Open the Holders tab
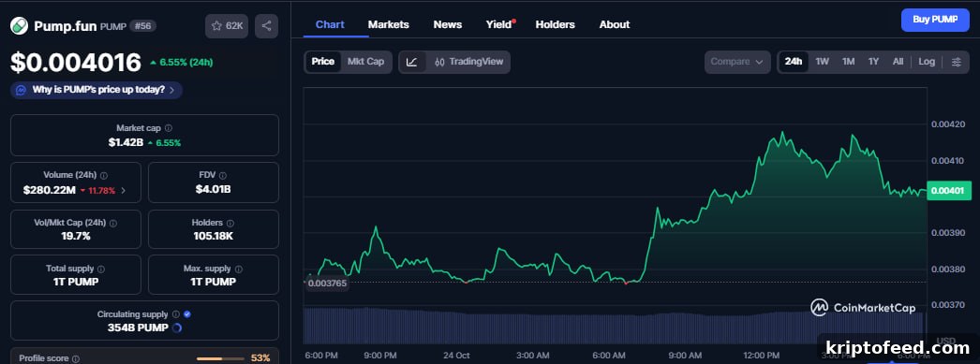Screen dimensions: 980x364 555,24
